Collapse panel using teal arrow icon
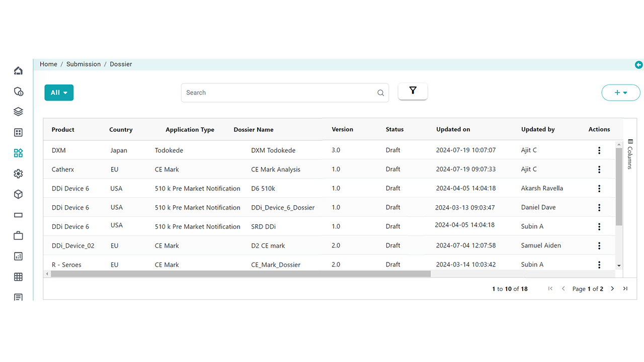Screen dimensions: 644x362 638,65
